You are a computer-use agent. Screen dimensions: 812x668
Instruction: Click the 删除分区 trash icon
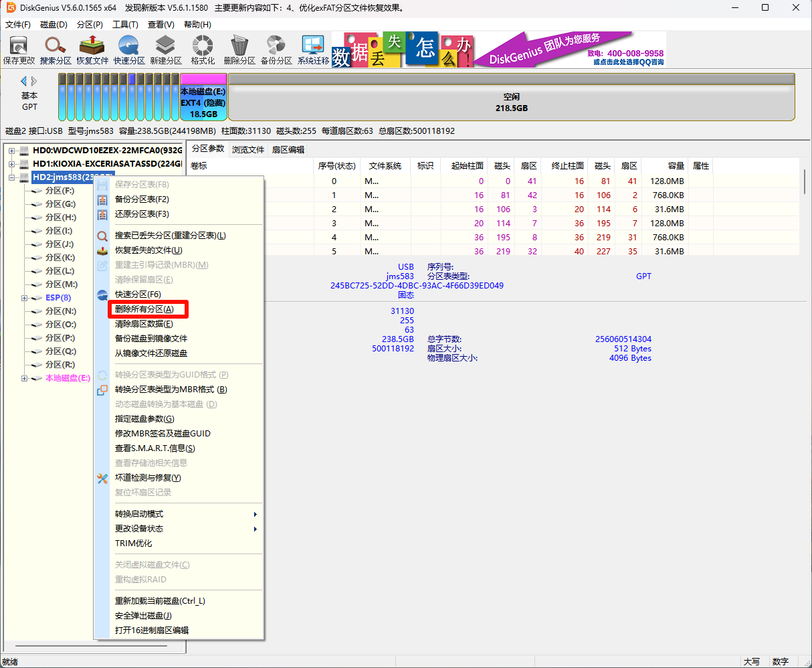click(x=239, y=50)
